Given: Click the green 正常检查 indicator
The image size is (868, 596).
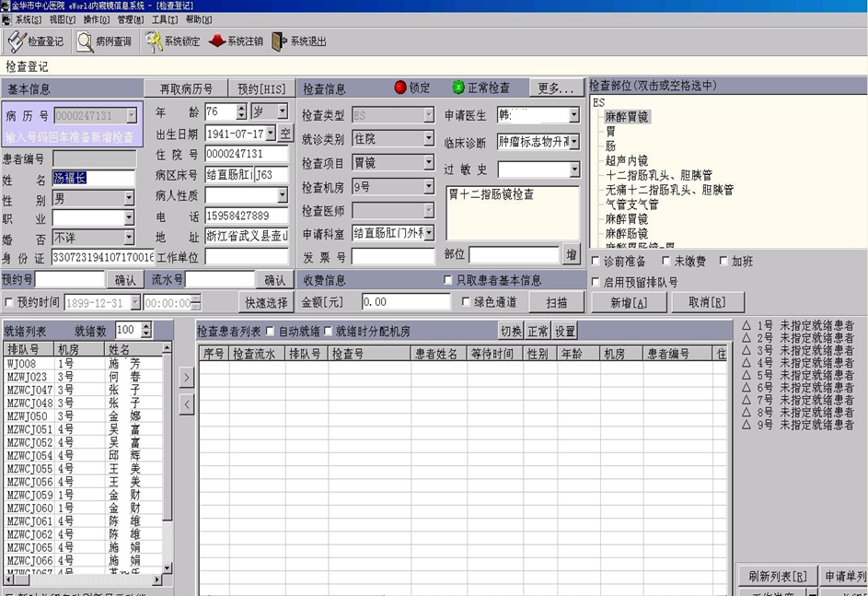Looking at the screenshot, I should (458, 88).
